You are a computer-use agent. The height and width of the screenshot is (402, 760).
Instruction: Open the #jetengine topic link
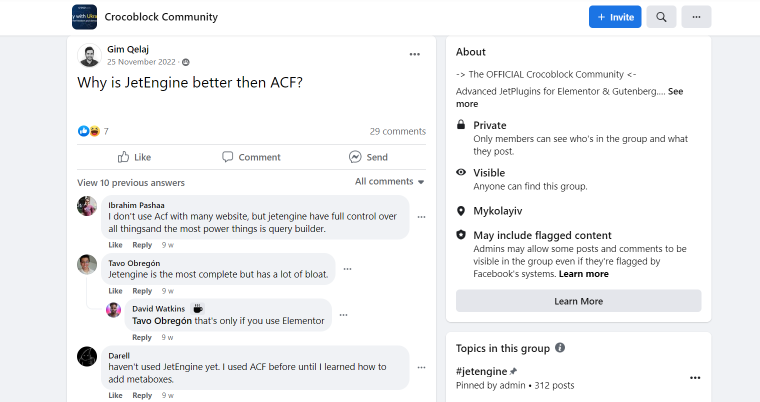(x=481, y=371)
